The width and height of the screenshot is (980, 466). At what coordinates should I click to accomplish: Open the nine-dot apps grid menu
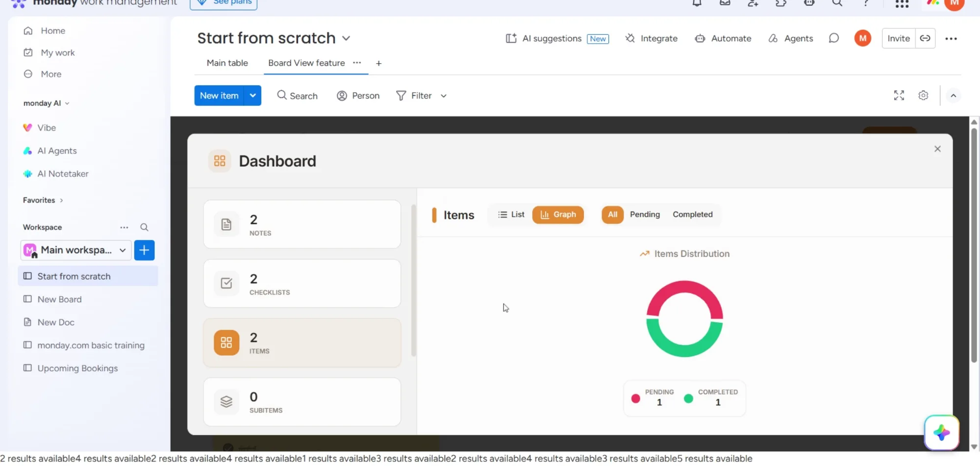[902, 3]
